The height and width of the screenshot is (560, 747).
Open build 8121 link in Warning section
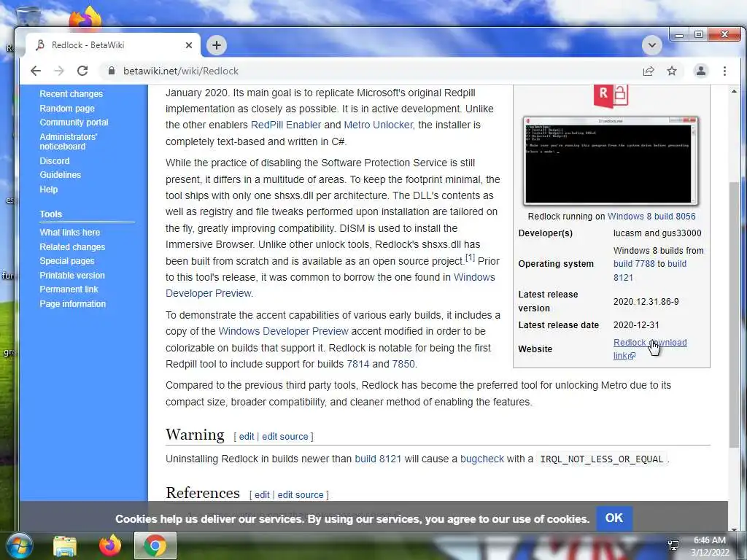[x=378, y=459]
